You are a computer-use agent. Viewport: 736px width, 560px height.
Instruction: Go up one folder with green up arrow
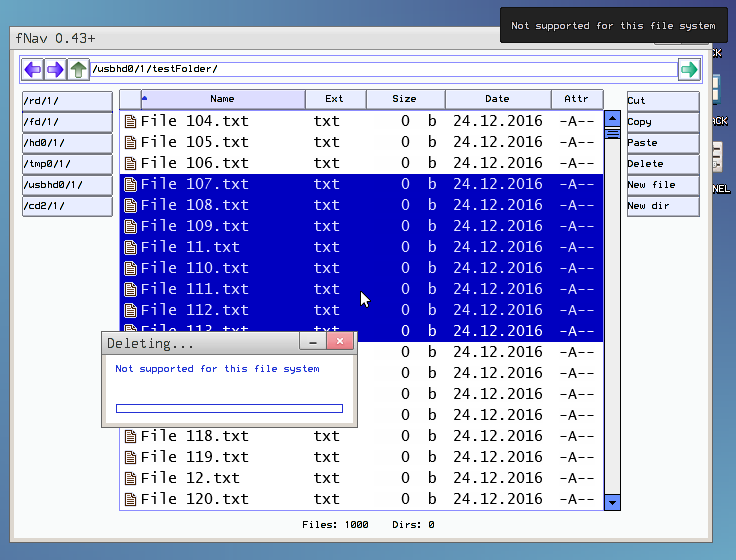79,70
